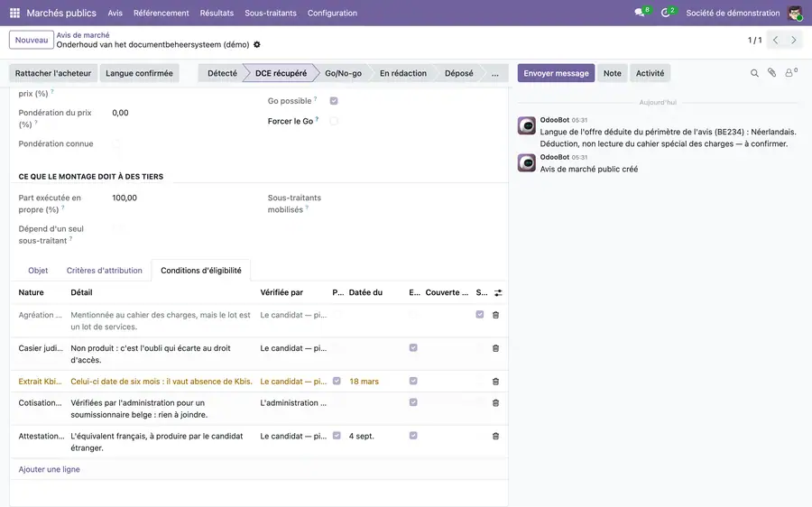Click the Langue confirmée button
This screenshot has width=812, height=507.
coord(139,73)
